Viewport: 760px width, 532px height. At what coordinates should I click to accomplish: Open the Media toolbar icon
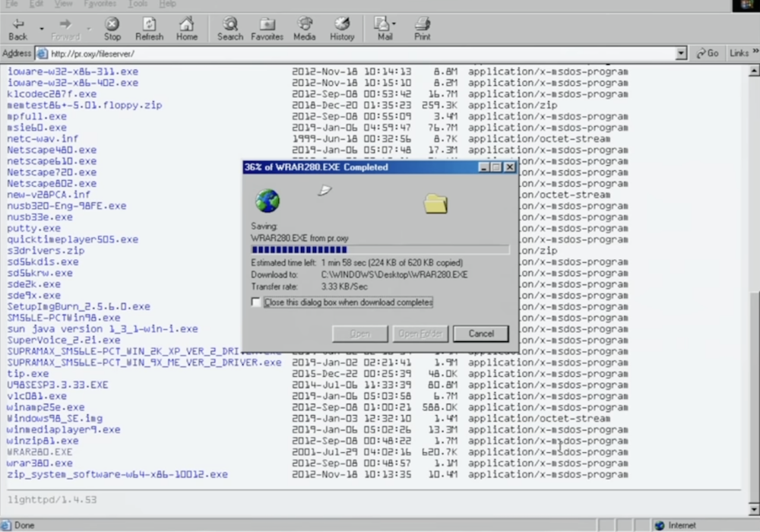tap(305, 24)
